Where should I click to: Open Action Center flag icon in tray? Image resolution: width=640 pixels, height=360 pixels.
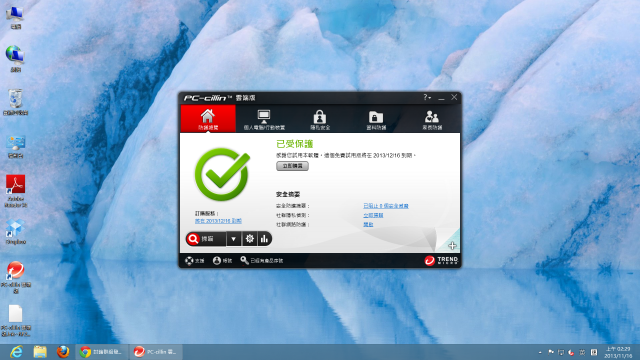[551, 352]
